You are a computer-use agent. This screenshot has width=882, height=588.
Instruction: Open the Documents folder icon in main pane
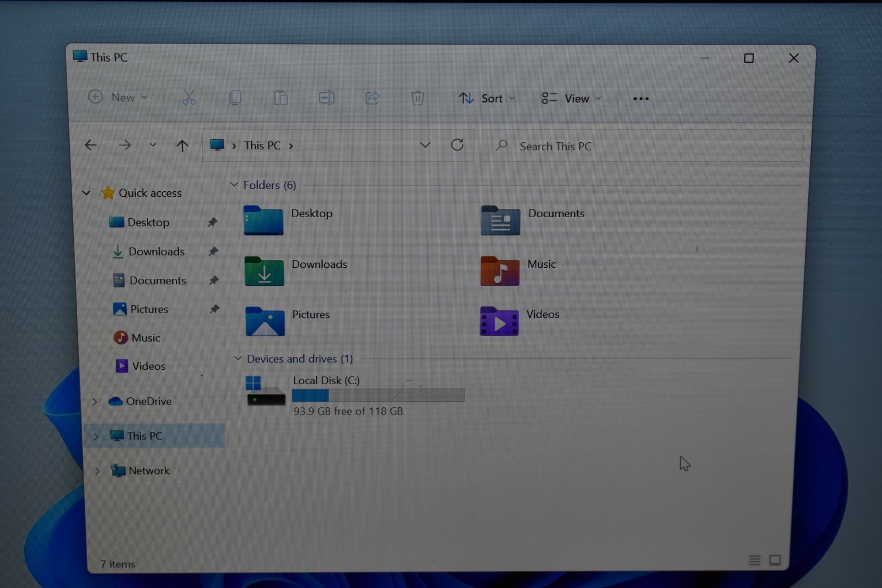coord(500,220)
